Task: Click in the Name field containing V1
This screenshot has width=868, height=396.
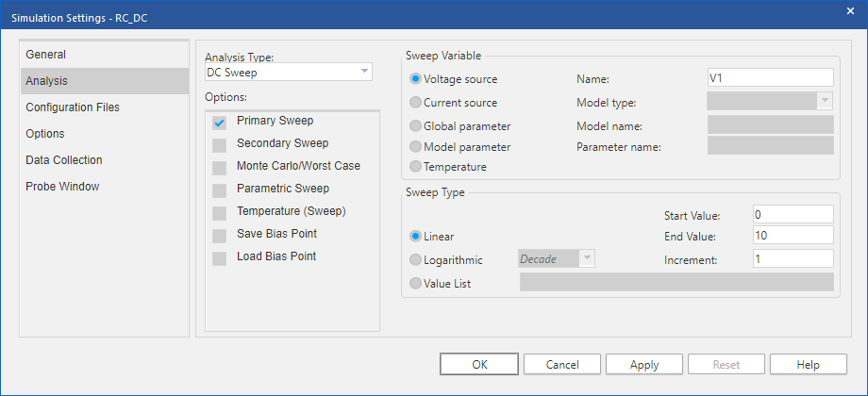Action: [770, 77]
